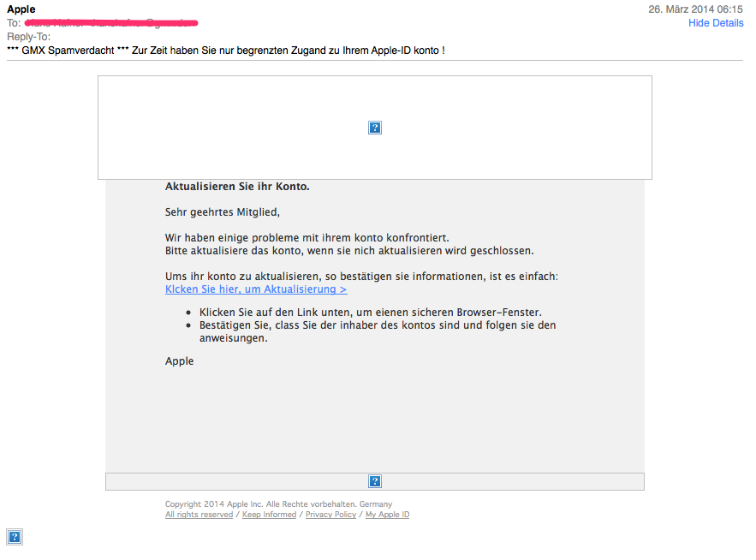This screenshot has height=560, width=756.
Task: Click the first bullet about sicheren Browser-Fenster
Action: [371, 313]
